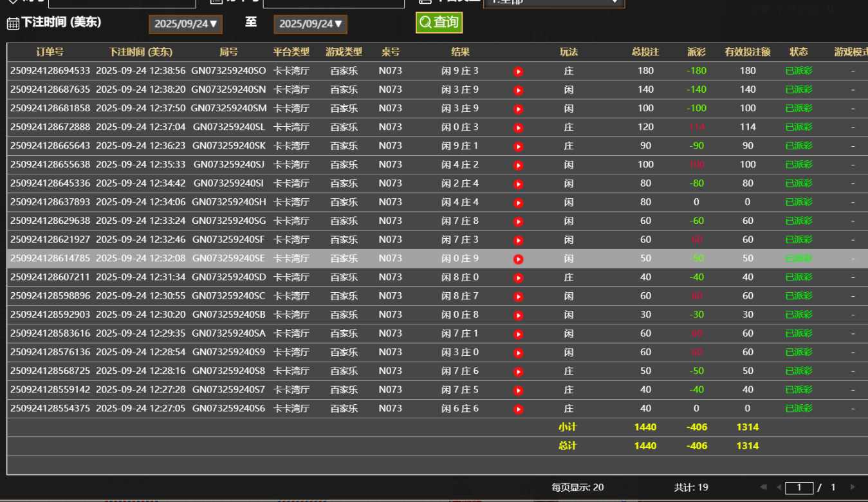This screenshot has height=502, width=868.
Task: Play the replay for round GN073259240S6
Action: (518, 409)
